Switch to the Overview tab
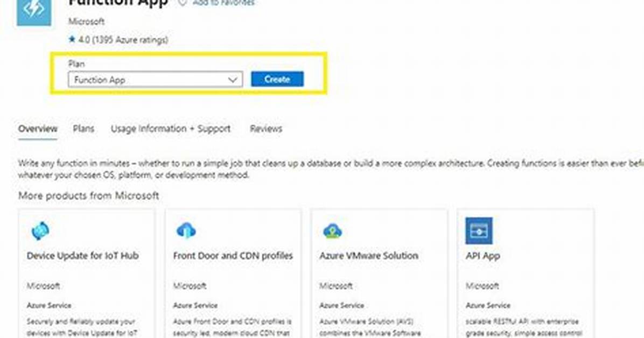 (38, 129)
